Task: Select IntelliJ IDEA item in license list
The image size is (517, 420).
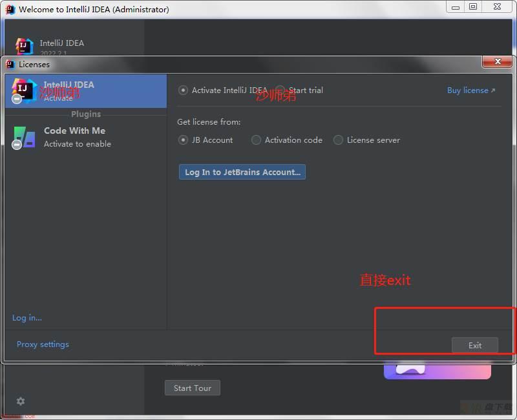Action: click(86, 91)
